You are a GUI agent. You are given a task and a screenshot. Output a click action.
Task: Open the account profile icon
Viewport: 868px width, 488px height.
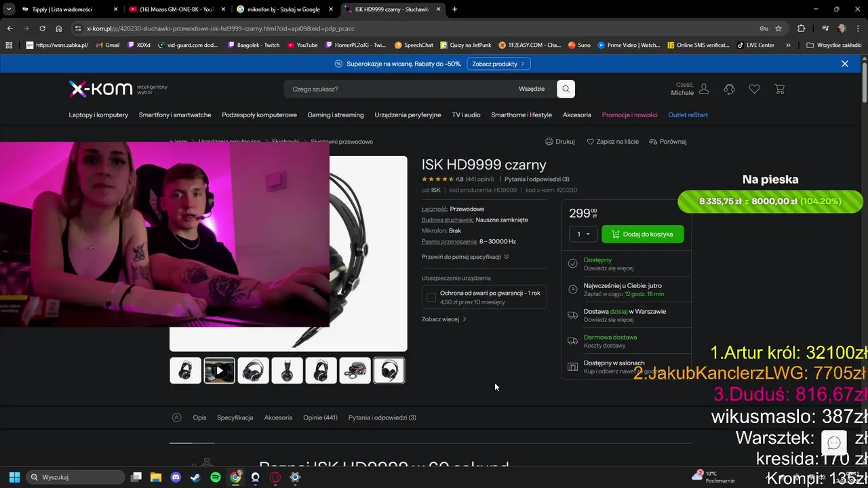tap(704, 89)
